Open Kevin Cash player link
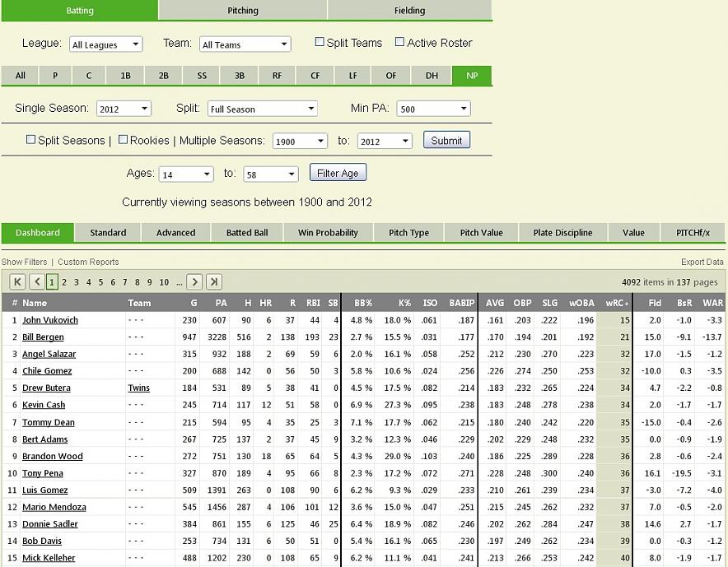 click(44, 405)
